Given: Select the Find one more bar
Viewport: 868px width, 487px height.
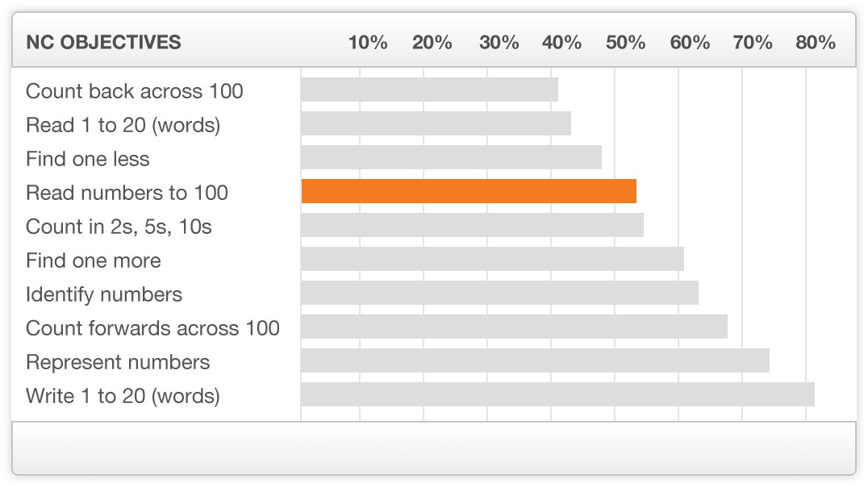Looking at the screenshot, I should pos(493,259).
